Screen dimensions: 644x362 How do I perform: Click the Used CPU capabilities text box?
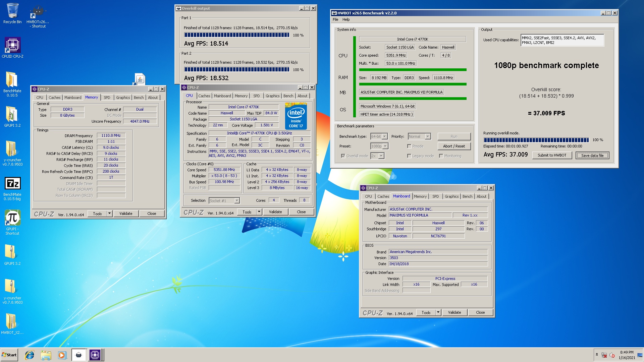coord(562,40)
